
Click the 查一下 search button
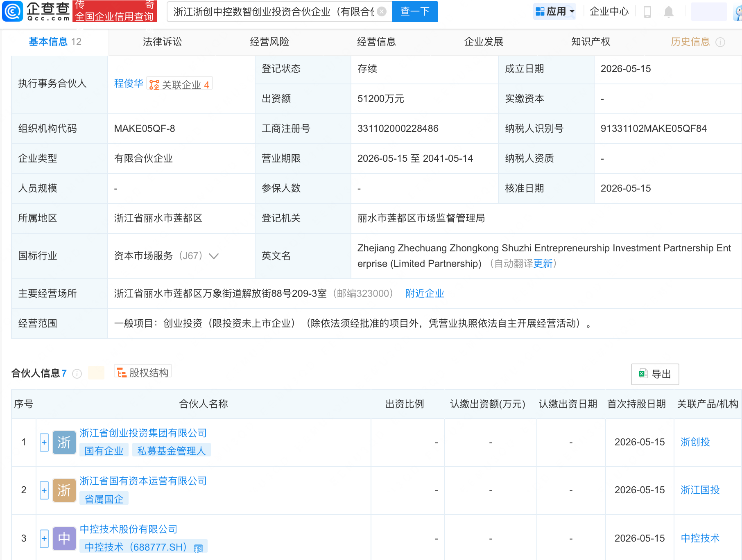click(x=415, y=11)
